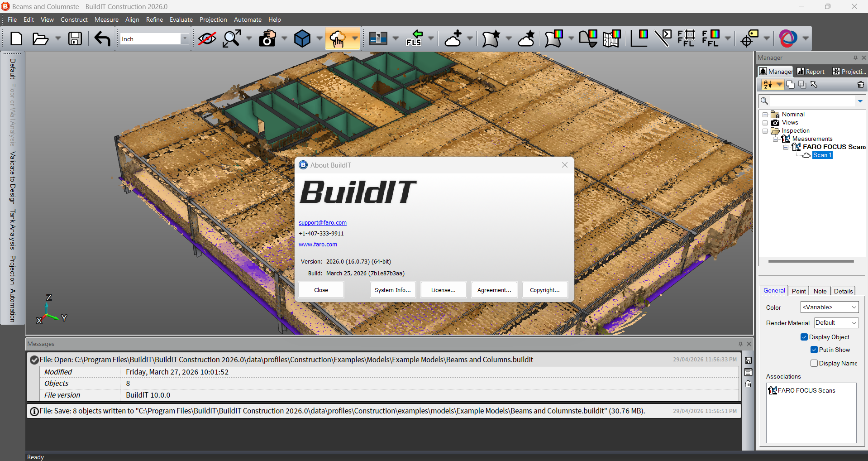Viewport: 868px width, 461px height.
Task: Click the FARO scanner device icon
Action: click(378, 39)
